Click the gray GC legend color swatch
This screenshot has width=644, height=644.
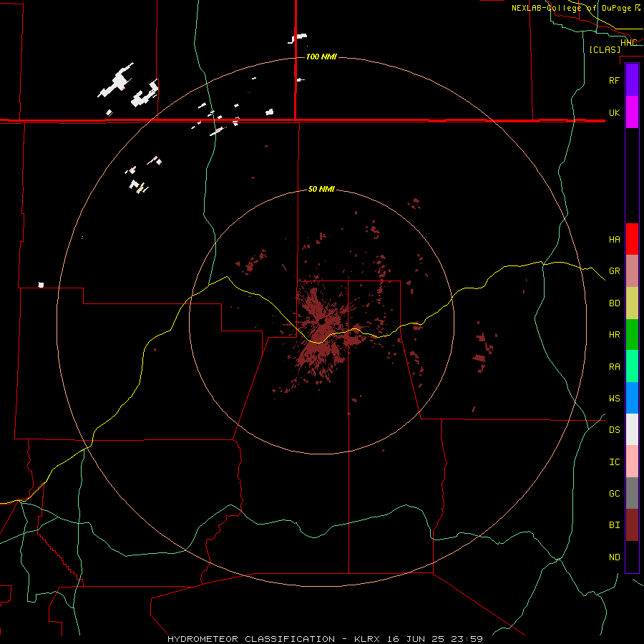click(x=632, y=493)
